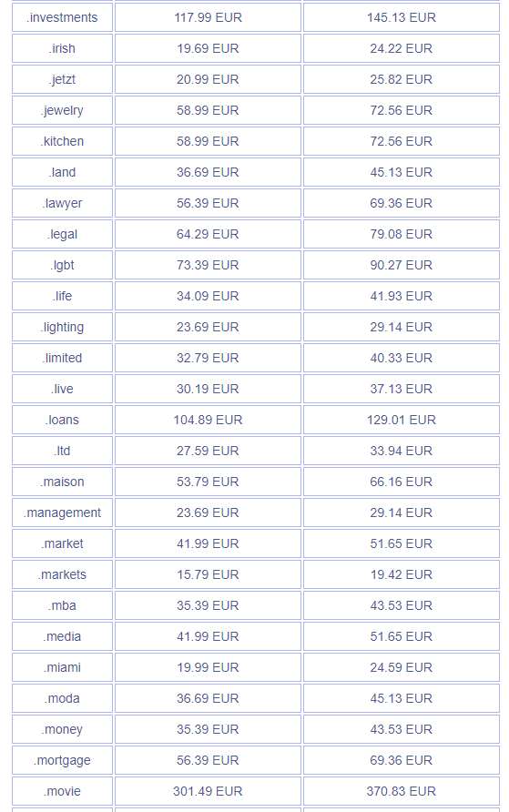Click the 66.16 EUR price for .maison
The height and width of the screenshot is (812, 509).
tap(402, 482)
